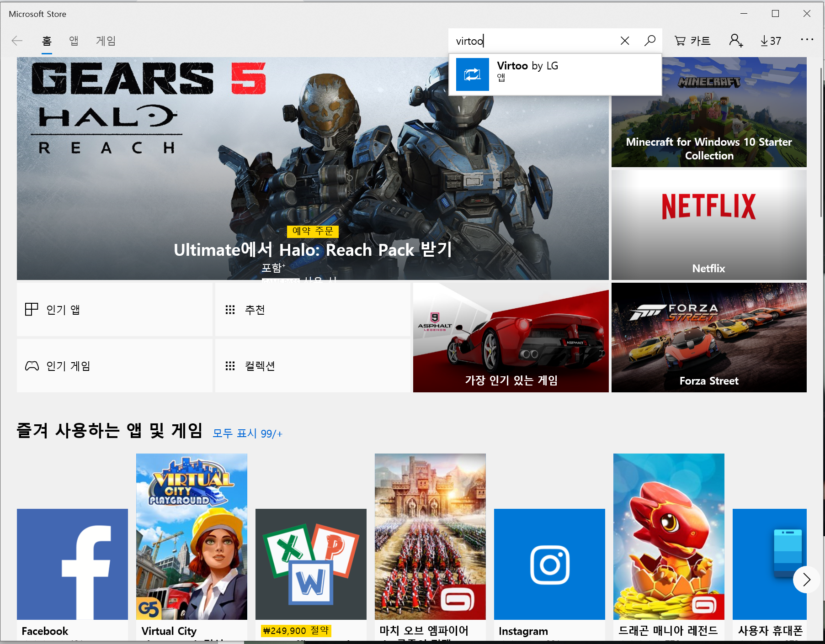Switch to the 앱 tab
825x644 pixels.
(74, 41)
